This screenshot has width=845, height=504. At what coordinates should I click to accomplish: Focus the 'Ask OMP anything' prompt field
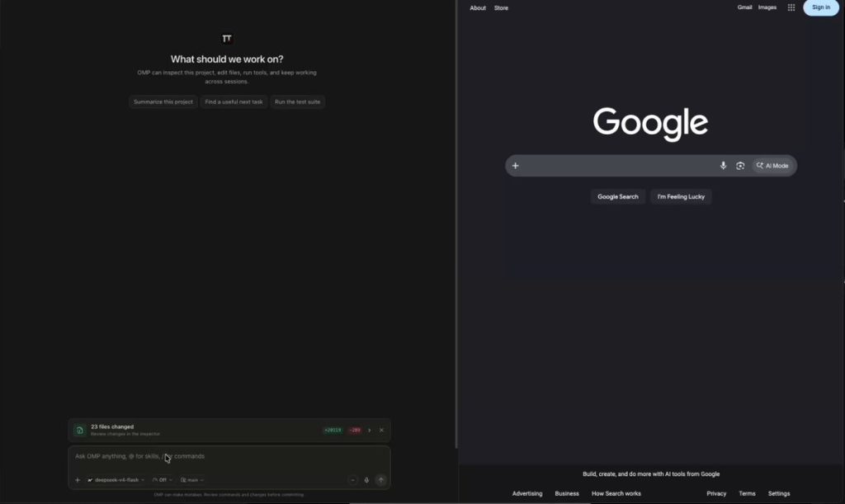point(229,457)
